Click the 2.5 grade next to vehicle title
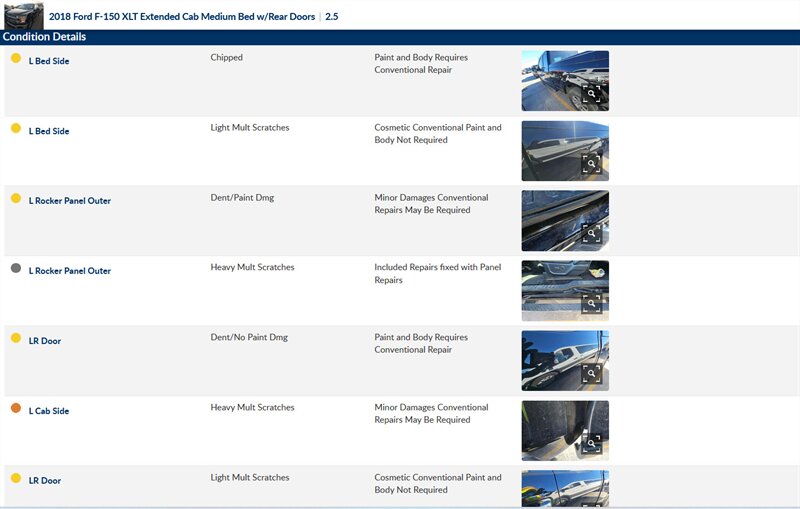The width and height of the screenshot is (800, 509). pos(331,16)
